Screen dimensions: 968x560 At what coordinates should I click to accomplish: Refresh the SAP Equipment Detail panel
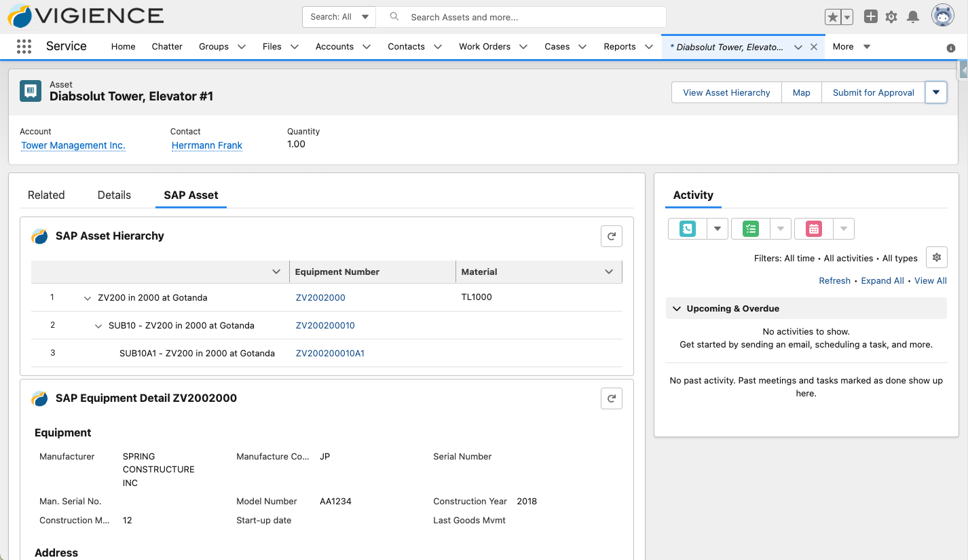coord(612,398)
